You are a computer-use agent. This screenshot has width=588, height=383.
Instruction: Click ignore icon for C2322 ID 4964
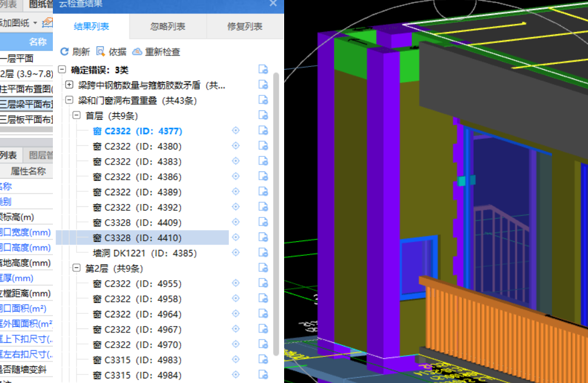pos(263,314)
